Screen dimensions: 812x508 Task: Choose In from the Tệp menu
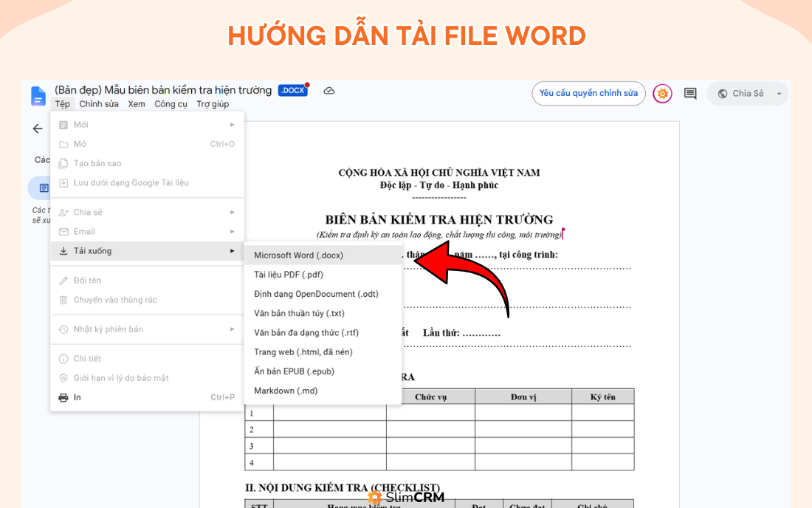[x=147, y=398]
